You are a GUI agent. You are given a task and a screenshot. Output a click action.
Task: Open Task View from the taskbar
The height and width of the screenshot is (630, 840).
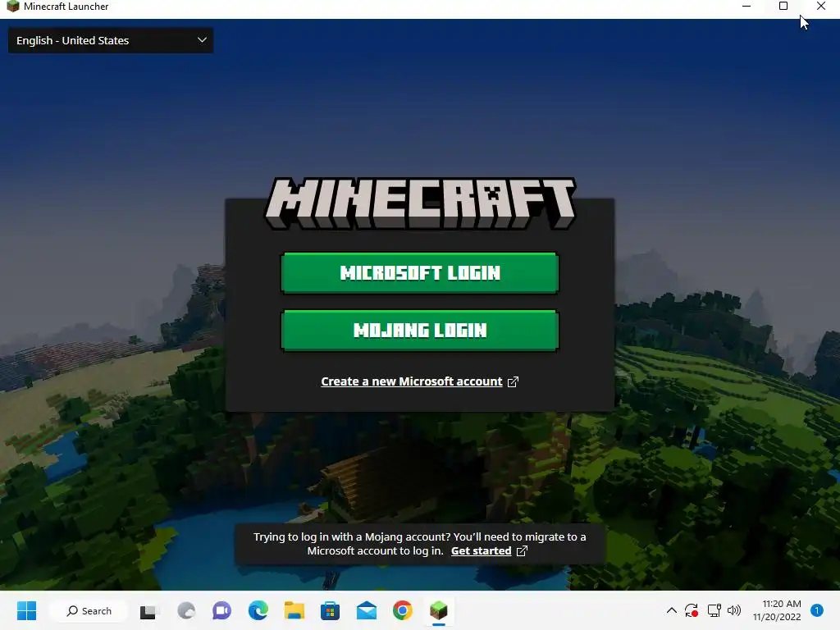tap(149, 611)
